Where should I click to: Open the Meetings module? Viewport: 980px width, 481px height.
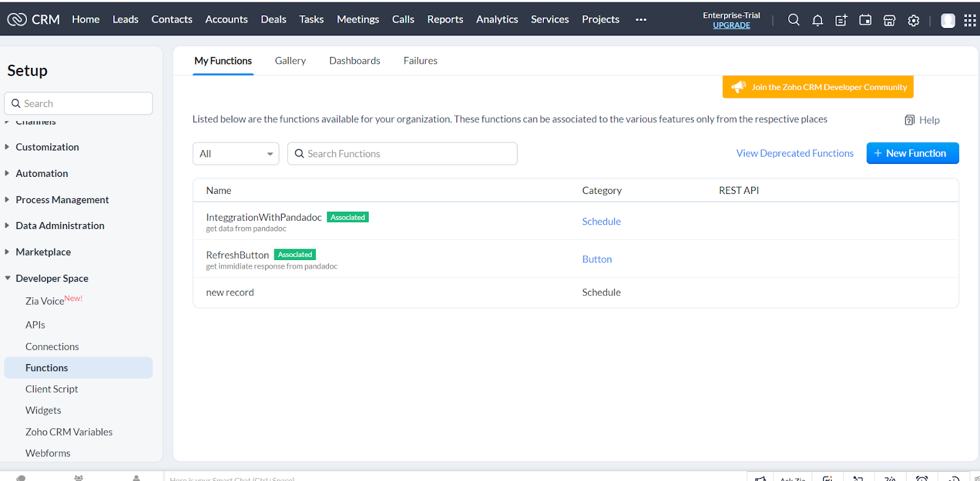tap(358, 20)
